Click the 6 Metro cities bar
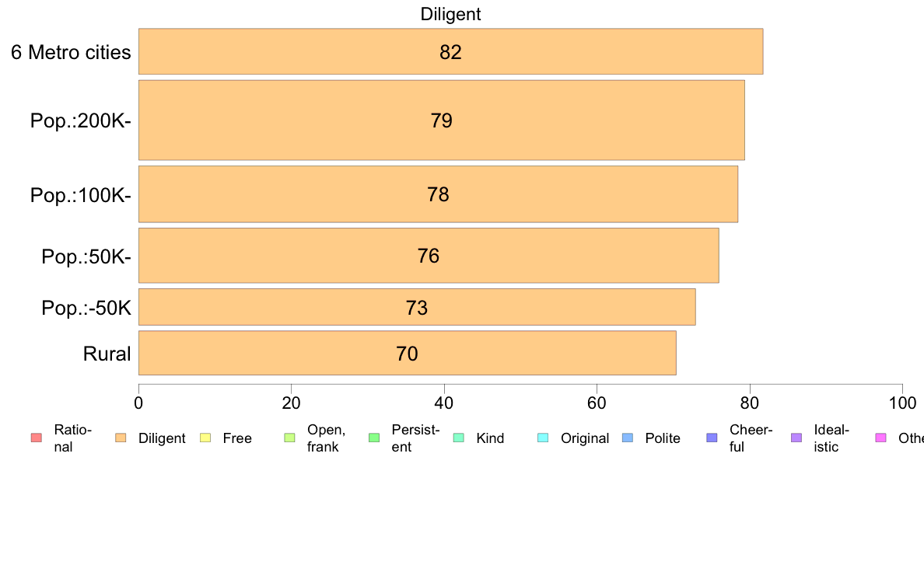Screen dimensions: 924x572 451,51
